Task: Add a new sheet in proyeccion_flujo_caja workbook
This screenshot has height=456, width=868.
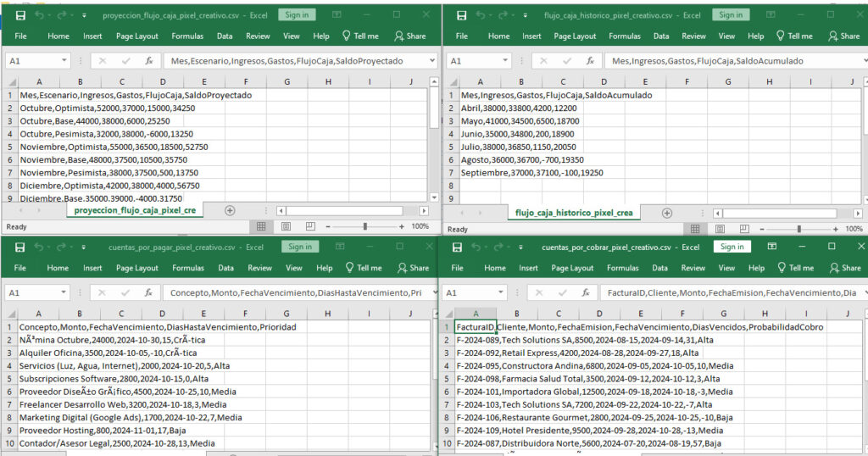Action: point(230,210)
